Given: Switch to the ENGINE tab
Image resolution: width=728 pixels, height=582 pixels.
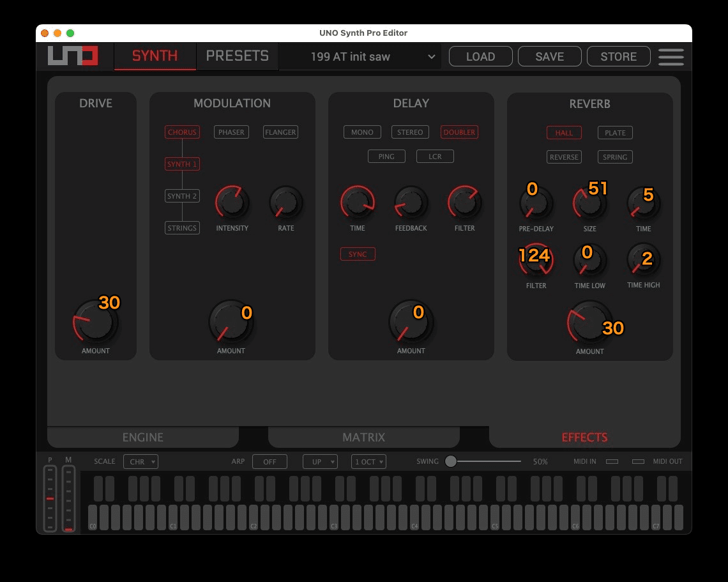Looking at the screenshot, I should [142, 437].
